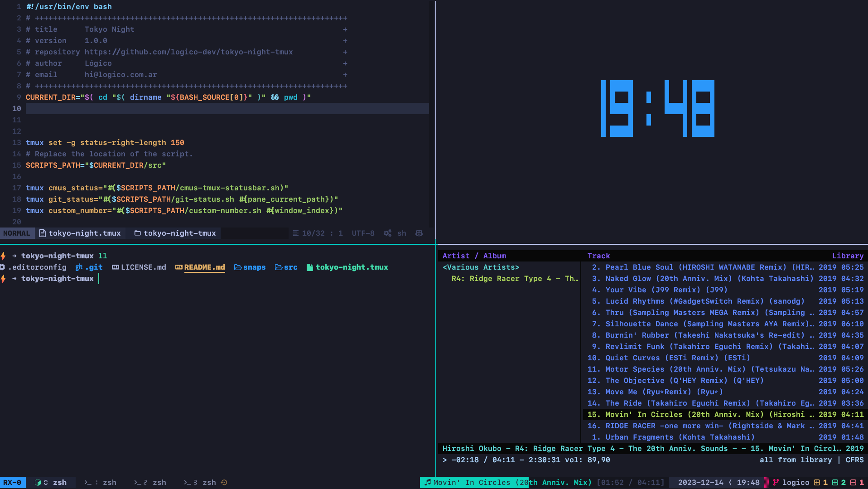The width and height of the screenshot is (868, 489).
Task: Click the open-folder icon beside snaps
Action: pos(238,267)
